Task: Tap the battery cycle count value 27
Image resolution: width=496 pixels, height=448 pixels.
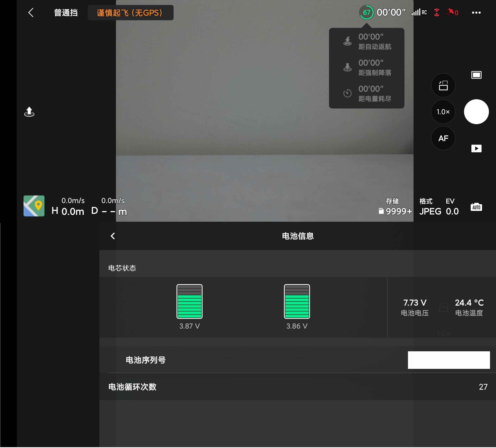Action: [483, 387]
